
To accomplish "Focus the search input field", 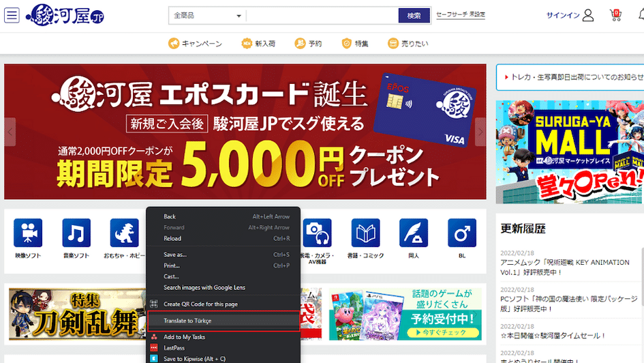I will pyautogui.click(x=322, y=16).
